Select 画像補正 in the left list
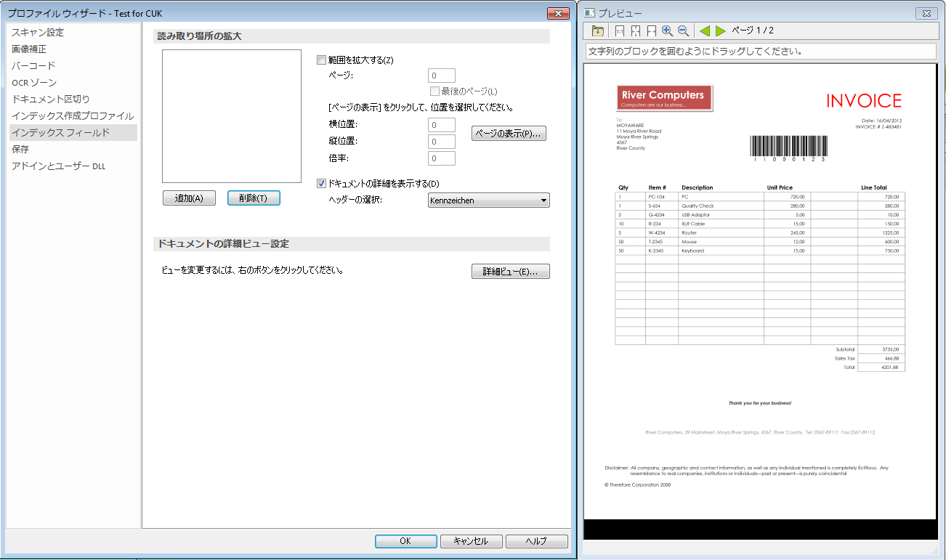The image size is (946, 560). coord(29,49)
